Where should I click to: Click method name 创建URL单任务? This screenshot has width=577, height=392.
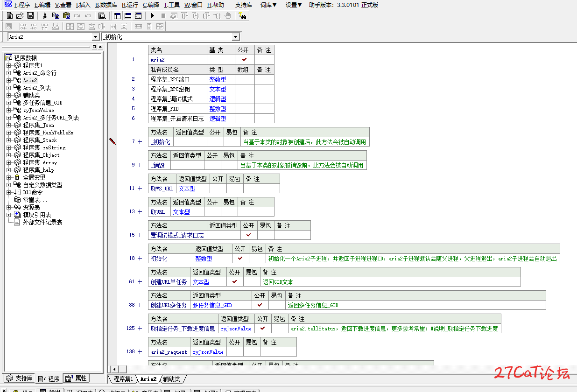point(169,282)
